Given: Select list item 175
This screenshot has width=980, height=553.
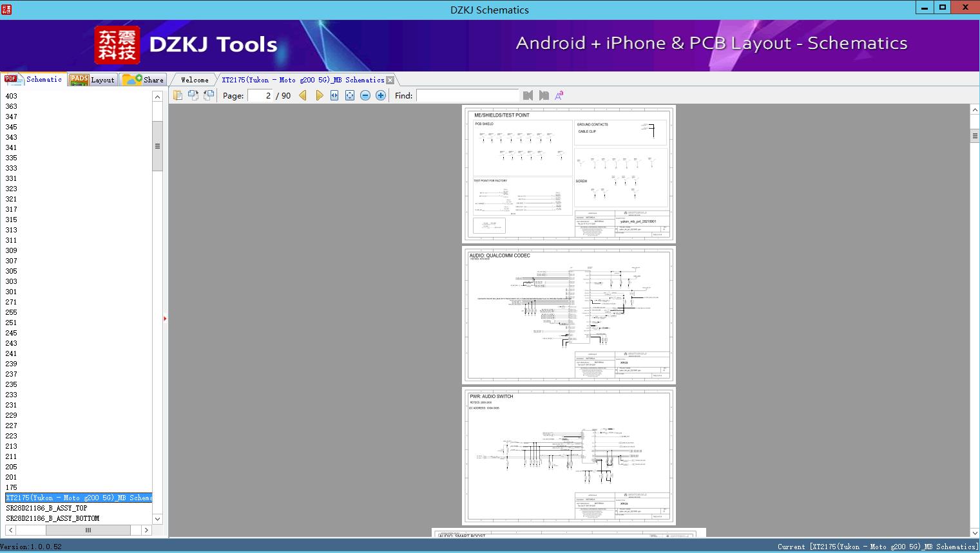Looking at the screenshot, I should click(x=12, y=487).
